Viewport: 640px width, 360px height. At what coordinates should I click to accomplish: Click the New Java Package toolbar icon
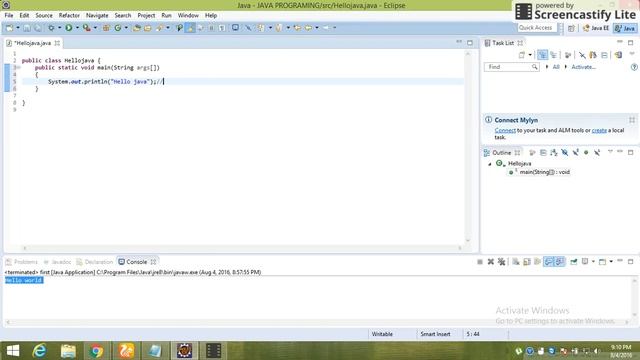[106, 28]
